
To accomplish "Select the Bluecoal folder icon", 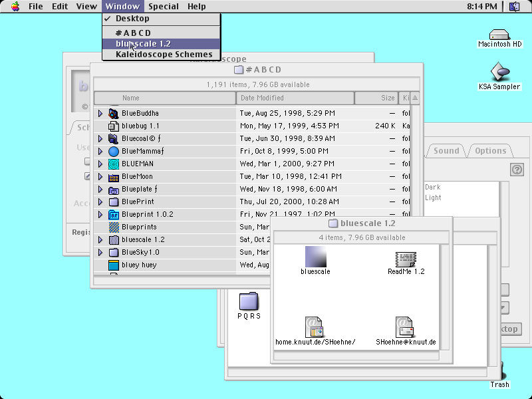I will [x=113, y=138].
